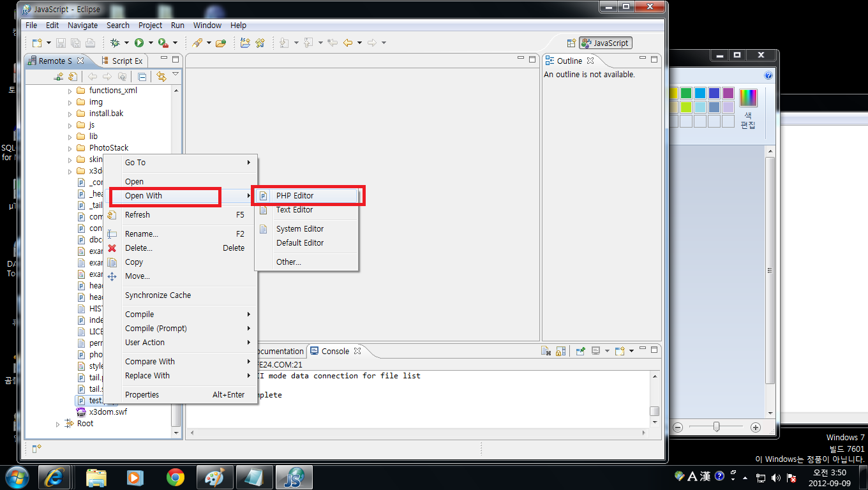The width and height of the screenshot is (868, 490).
Task: Select the x3dom.swf file
Action: (108, 412)
